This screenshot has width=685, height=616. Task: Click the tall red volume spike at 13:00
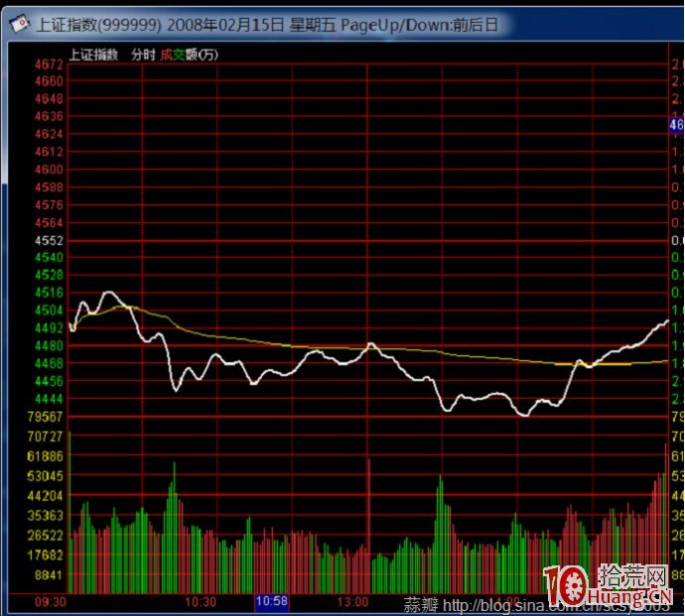tap(369, 526)
